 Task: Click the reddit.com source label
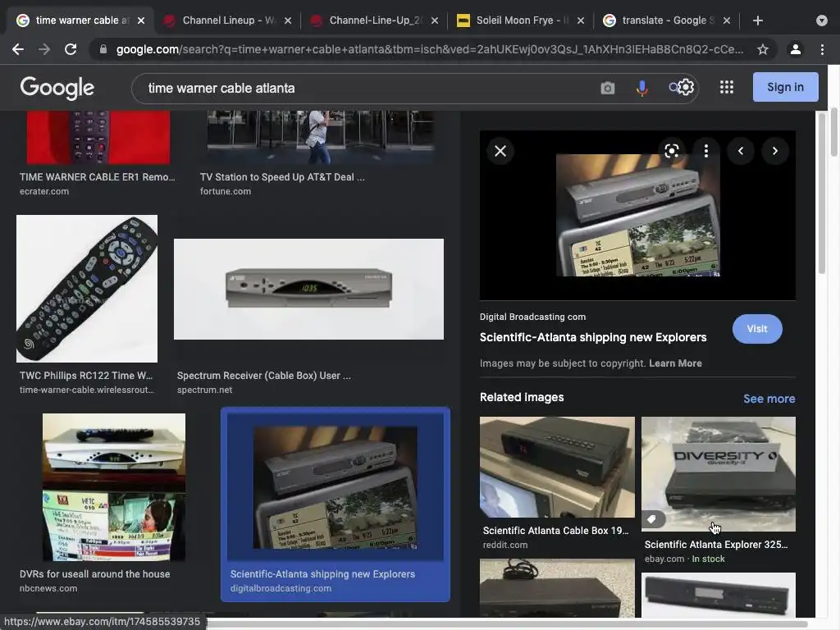[505, 545]
